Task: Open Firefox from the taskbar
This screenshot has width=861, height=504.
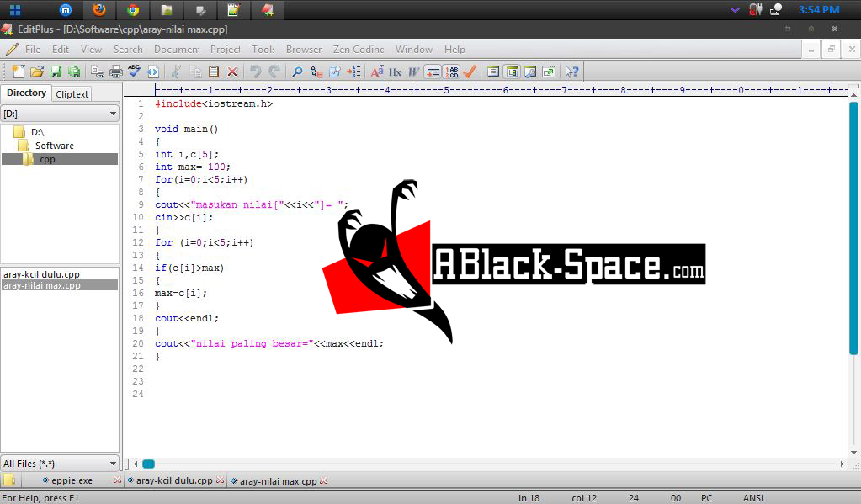Action: point(98,10)
